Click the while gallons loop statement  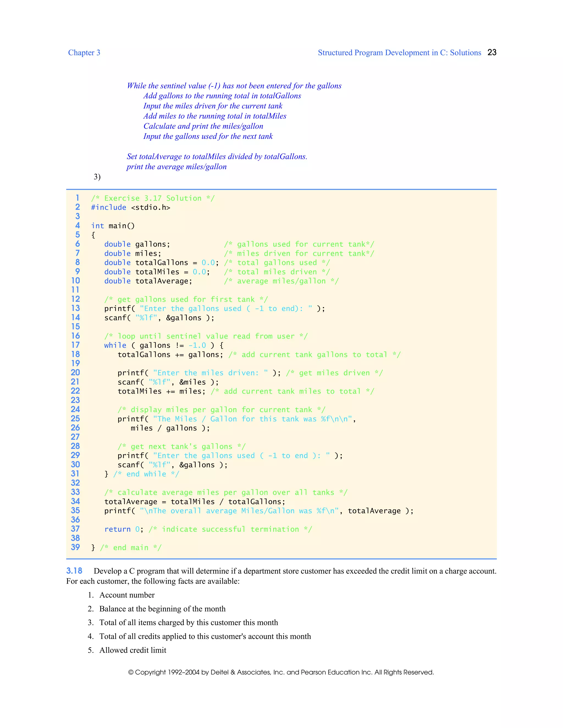click(164, 345)
